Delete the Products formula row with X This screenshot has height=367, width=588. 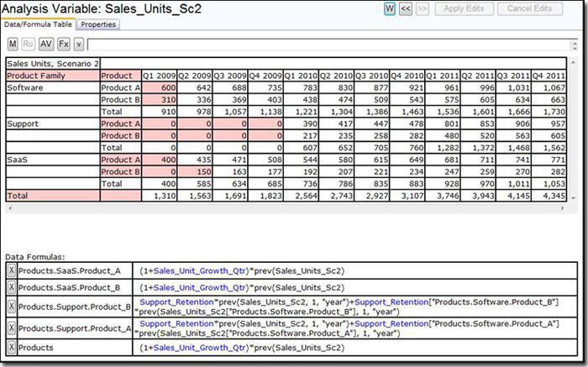[x=12, y=347]
